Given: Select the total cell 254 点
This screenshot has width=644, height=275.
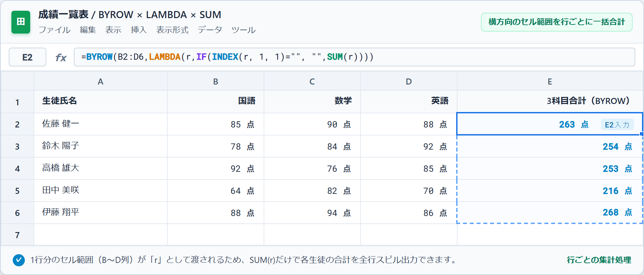Looking at the screenshot, I should [x=550, y=146].
